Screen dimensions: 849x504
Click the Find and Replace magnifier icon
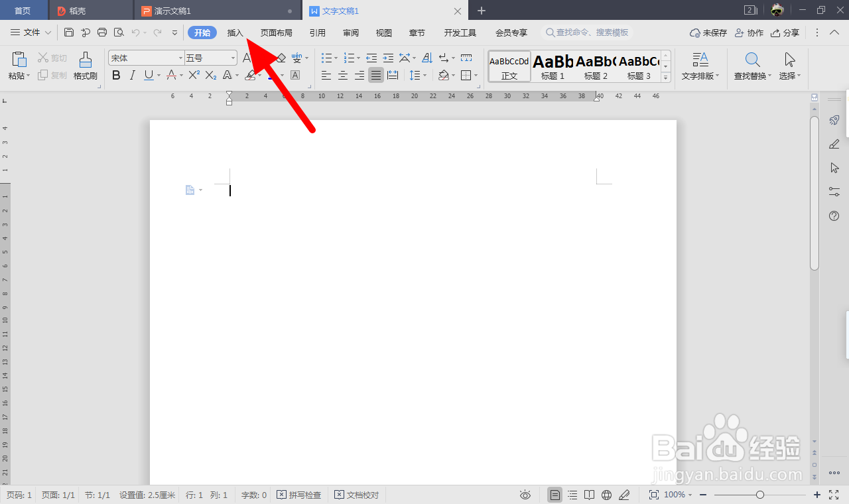tap(753, 60)
